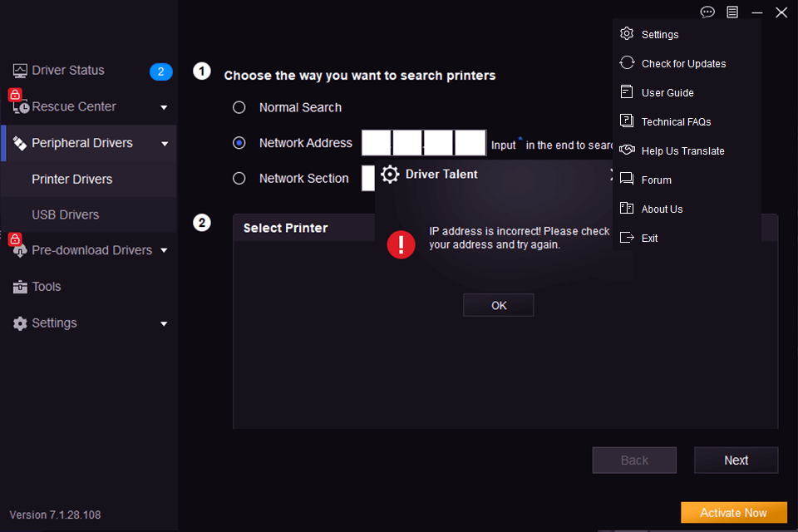Click the Activate Now button
Screen dimensions: 798x532
click(733, 513)
